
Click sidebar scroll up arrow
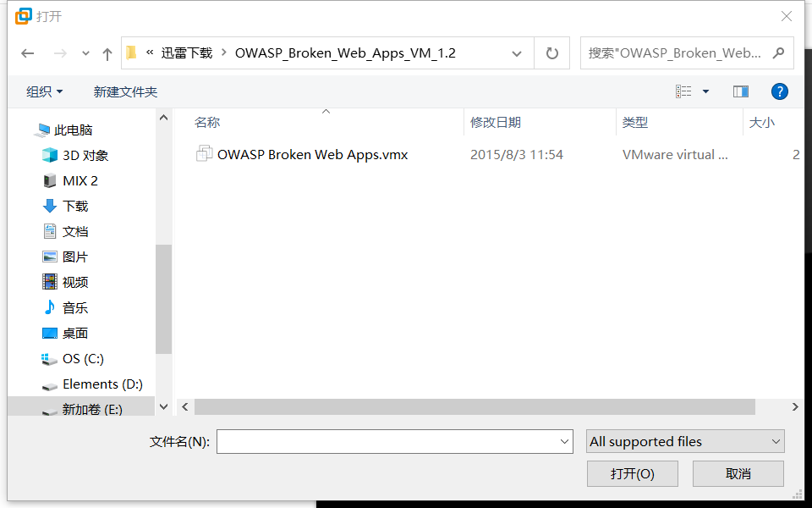click(x=163, y=118)
